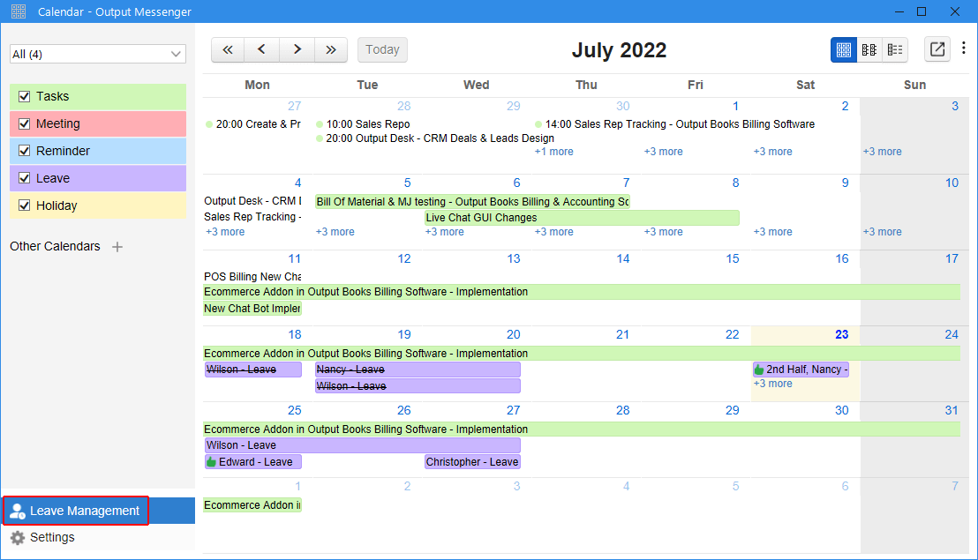Uncheck the Meeting calendar checkbox
Image resolution: width=978 pixels, height=560 pixels.
pyautogui.click(x=25, y=124)
